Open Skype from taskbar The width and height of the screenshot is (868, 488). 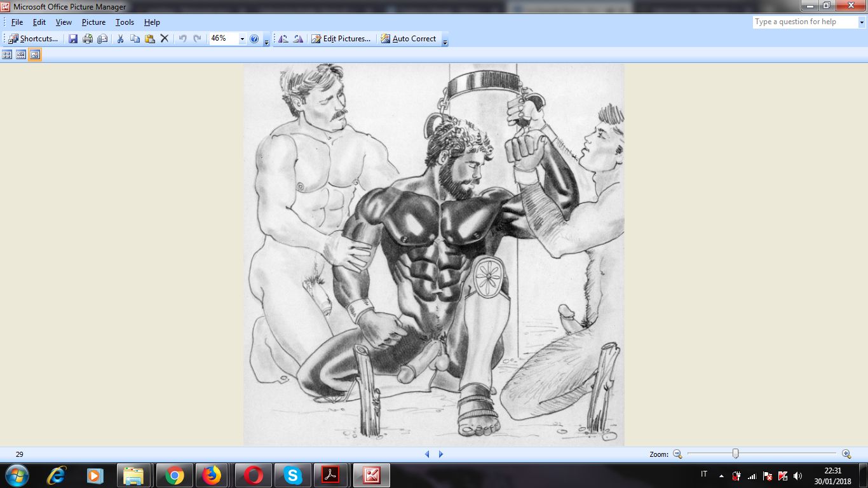pyautogui.click(x=292, y=475)
